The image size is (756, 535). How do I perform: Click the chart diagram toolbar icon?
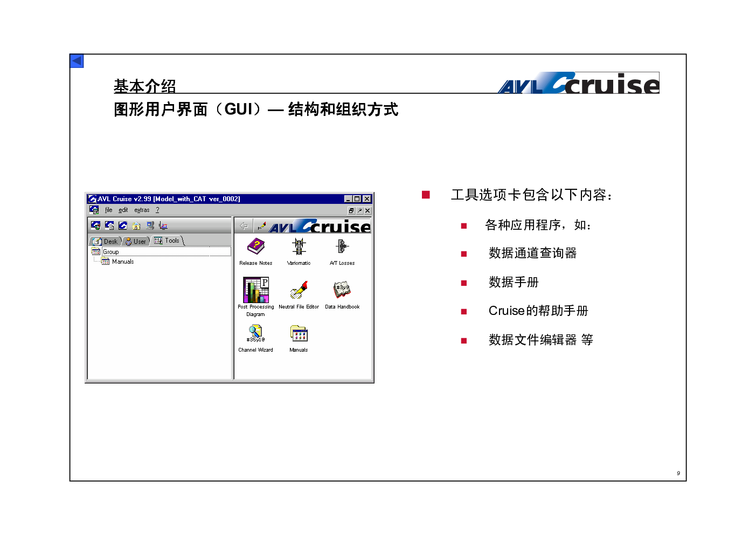pyautogui.click(x=163, y=226)
